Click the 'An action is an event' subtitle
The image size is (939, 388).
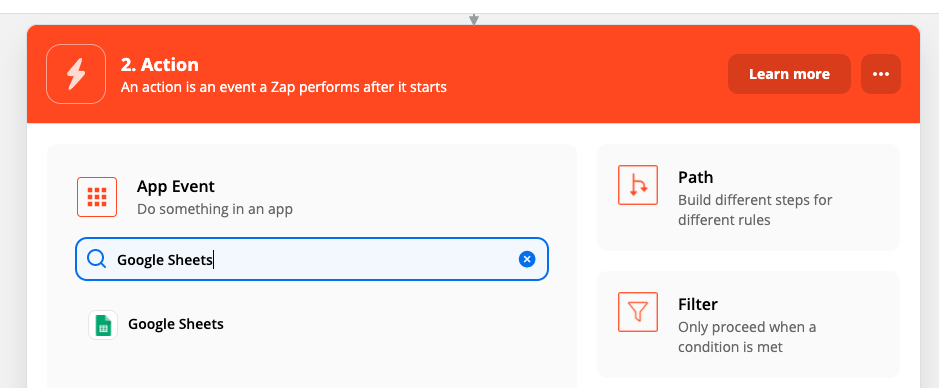(284, 87)
